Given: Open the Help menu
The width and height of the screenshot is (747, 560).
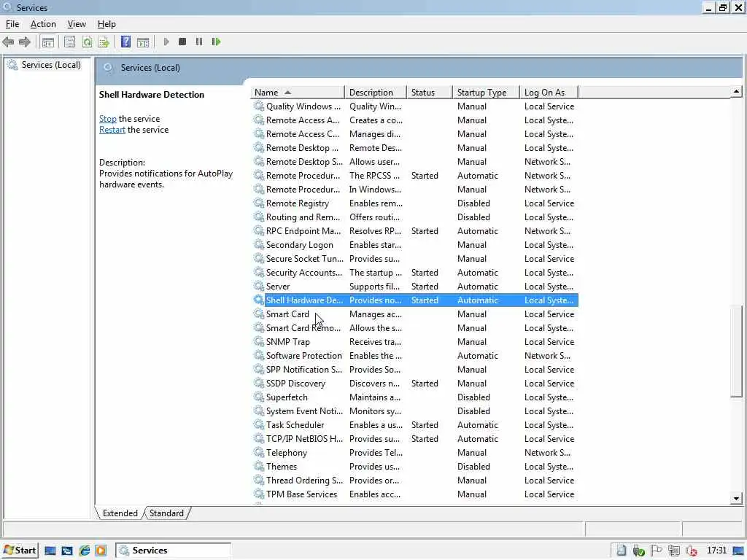Looking at the screenshot, I should click(x=107, y=24).
